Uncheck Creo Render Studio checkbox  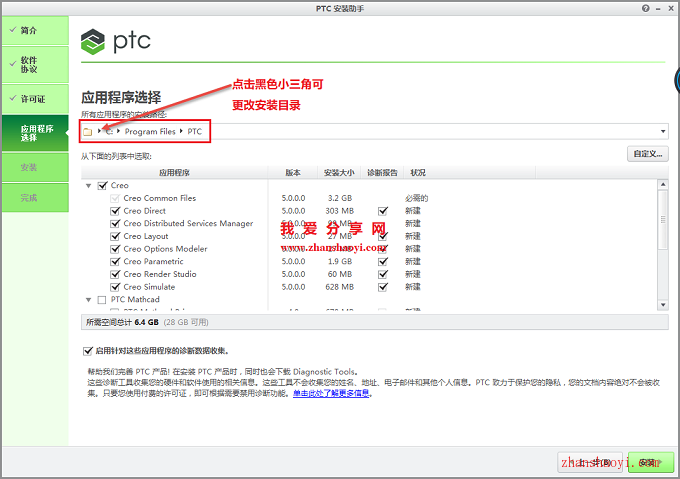(115, 274)
